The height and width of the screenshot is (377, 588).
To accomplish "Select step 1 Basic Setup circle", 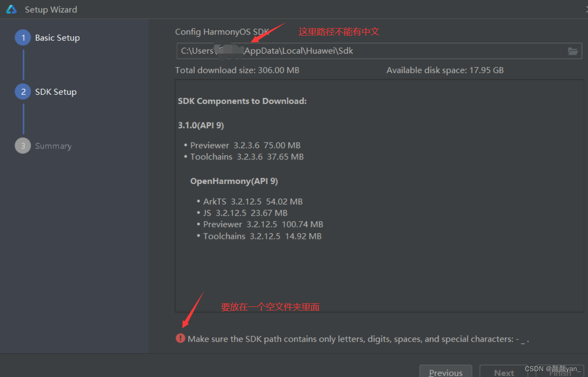I will pos(23,38).
